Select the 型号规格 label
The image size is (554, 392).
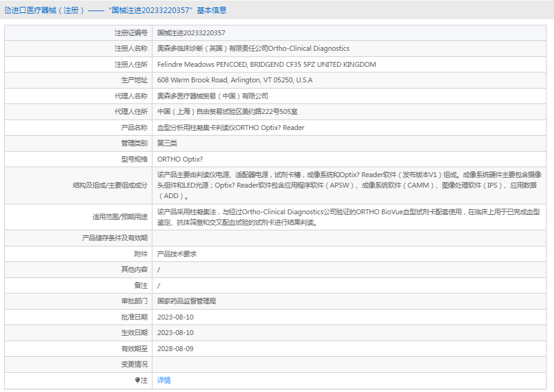pyautogui.click(x=134, y=159)
